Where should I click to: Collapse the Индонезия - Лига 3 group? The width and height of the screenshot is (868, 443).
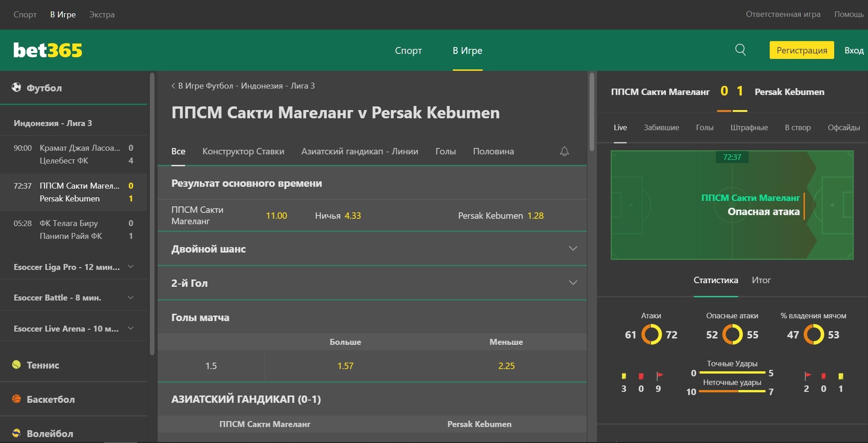74,123
